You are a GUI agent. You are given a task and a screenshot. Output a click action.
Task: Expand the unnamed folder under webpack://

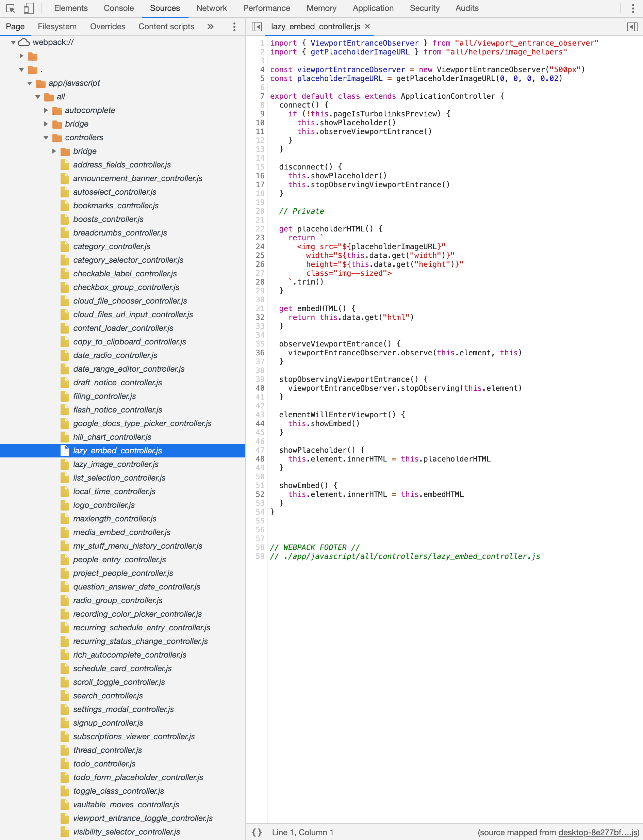pyautogui.click(x=21, y=56)
